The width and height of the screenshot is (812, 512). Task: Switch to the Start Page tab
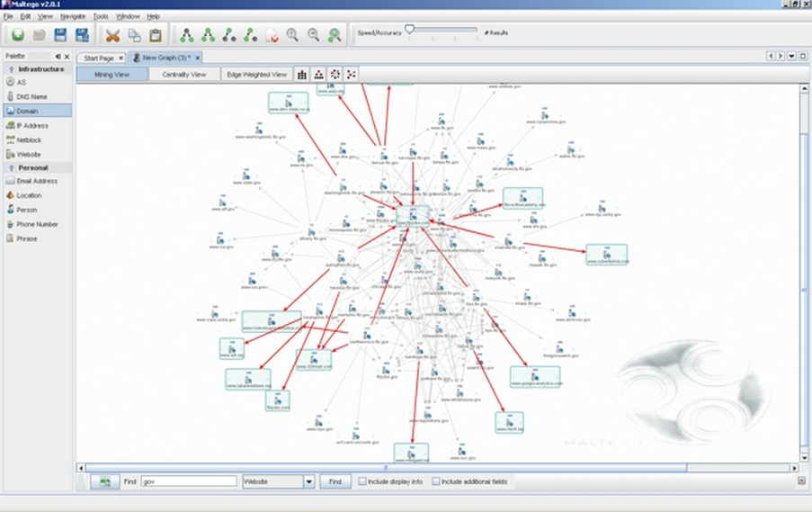click(98, 58)
